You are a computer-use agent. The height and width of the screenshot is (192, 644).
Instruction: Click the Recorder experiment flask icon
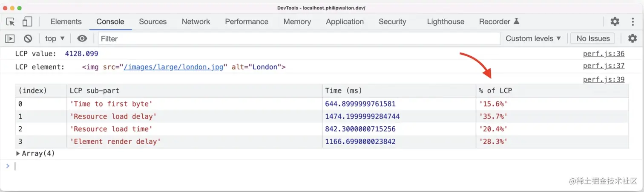point(517,21)
